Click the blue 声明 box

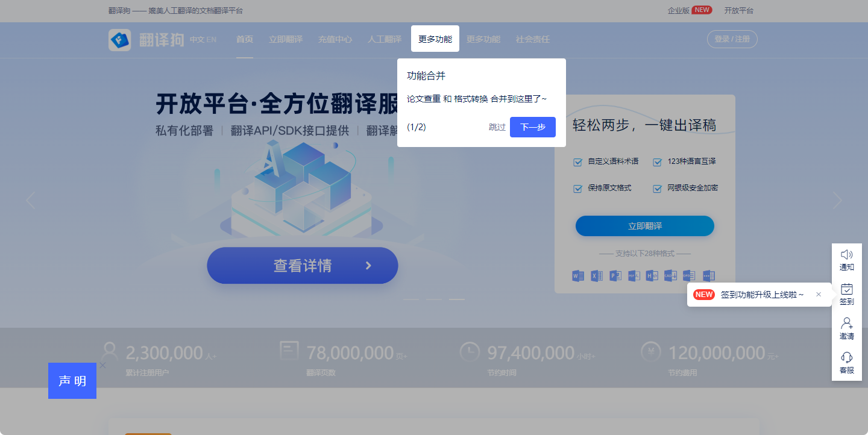pos(72,381)
